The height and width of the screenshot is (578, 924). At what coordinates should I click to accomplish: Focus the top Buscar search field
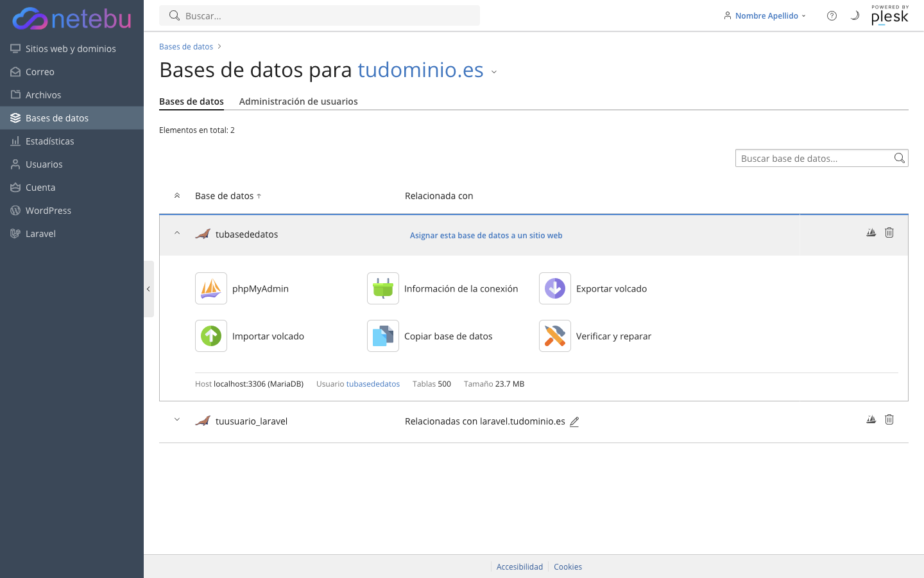tap(320, 15)
